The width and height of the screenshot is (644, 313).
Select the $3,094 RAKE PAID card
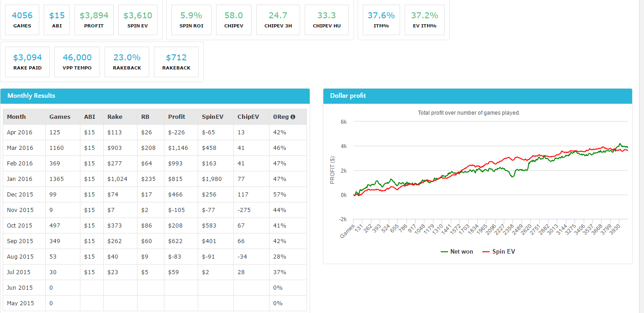[x=27, y=62]
